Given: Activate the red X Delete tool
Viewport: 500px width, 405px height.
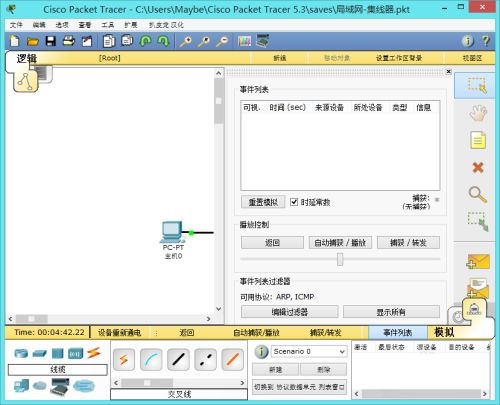Looking at the screenshot, I should [x=478, y=167].
